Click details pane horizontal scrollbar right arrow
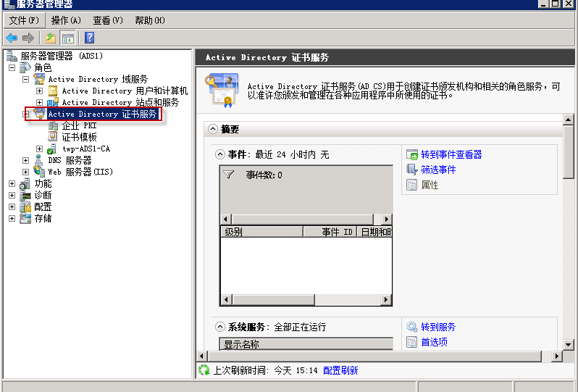Screen dimensions: 578x392 [556, 356]
